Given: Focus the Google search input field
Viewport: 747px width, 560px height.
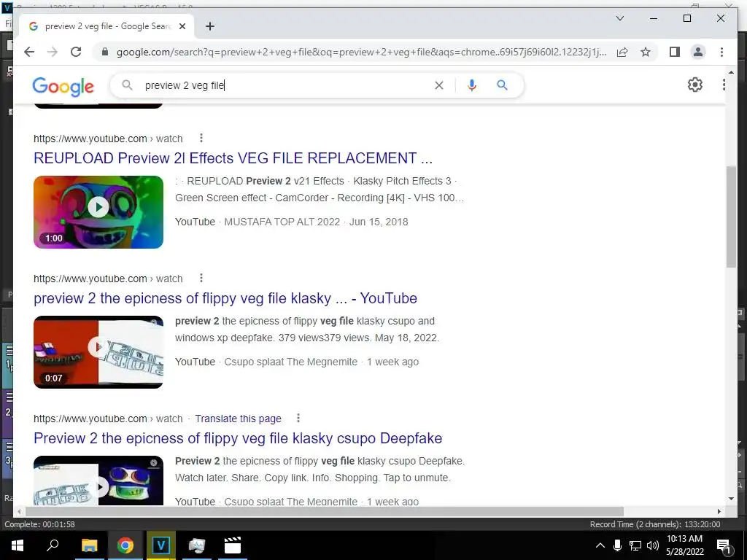Looking at the screenshot, I should (x=286, y=85).
